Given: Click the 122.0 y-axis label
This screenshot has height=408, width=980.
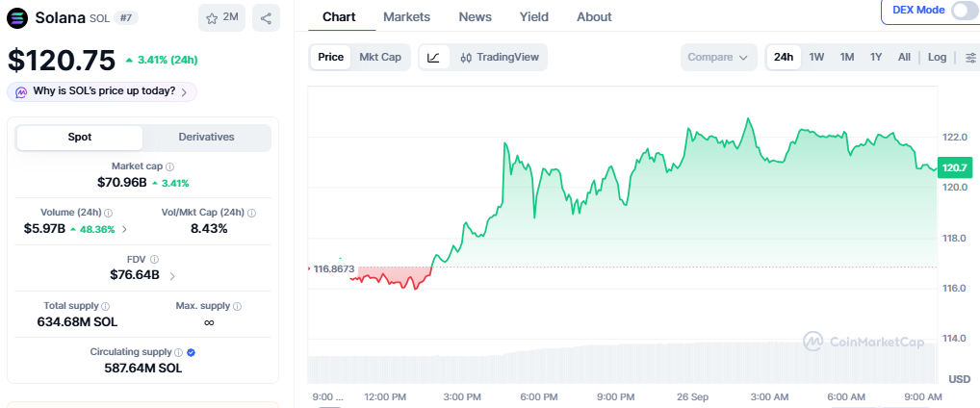Looking at the screenshot, I should click(954, 137).
